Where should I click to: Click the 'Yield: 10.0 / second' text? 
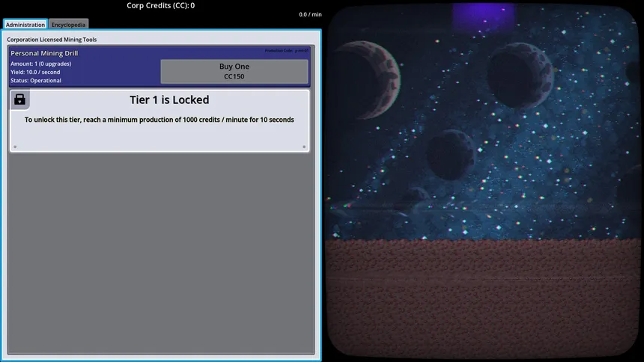coord(35,72)
